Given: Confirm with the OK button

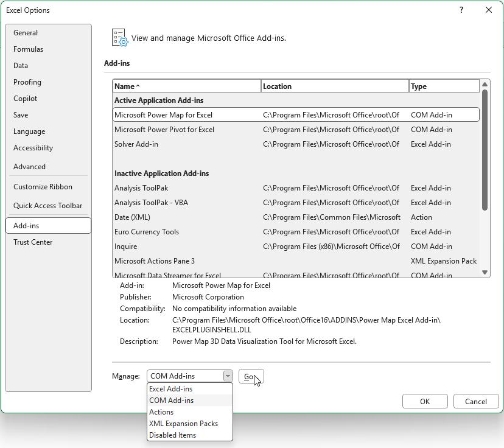Looking at the screenshot, I should tap(425, 401).
